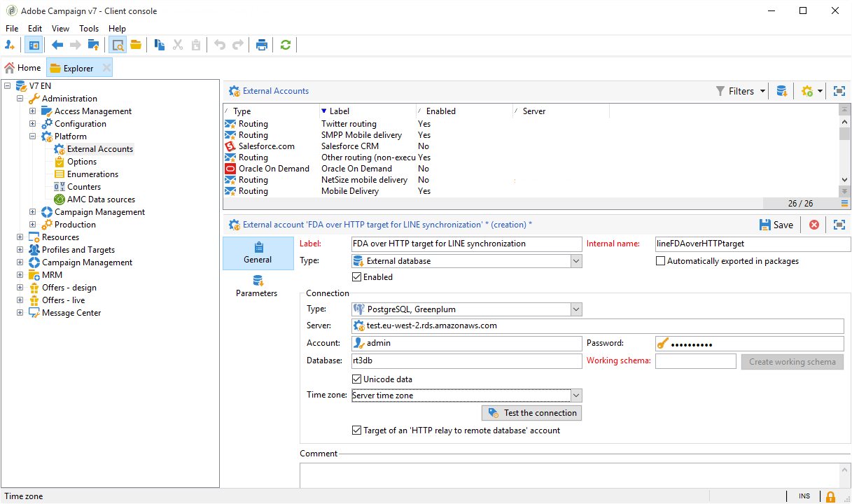Click the Server input field
This screenshot has width=852, height=504.
coord(598,325)
